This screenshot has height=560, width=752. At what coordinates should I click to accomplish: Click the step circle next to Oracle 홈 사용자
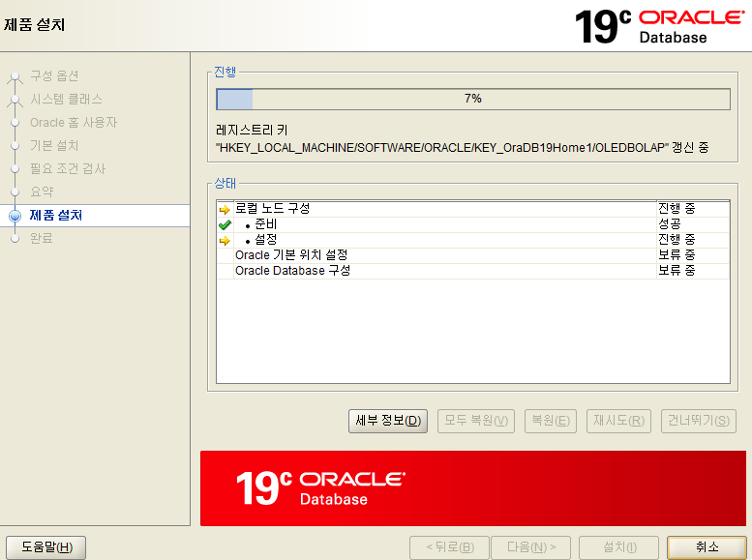pyautogui.click(x=15, y=123)
